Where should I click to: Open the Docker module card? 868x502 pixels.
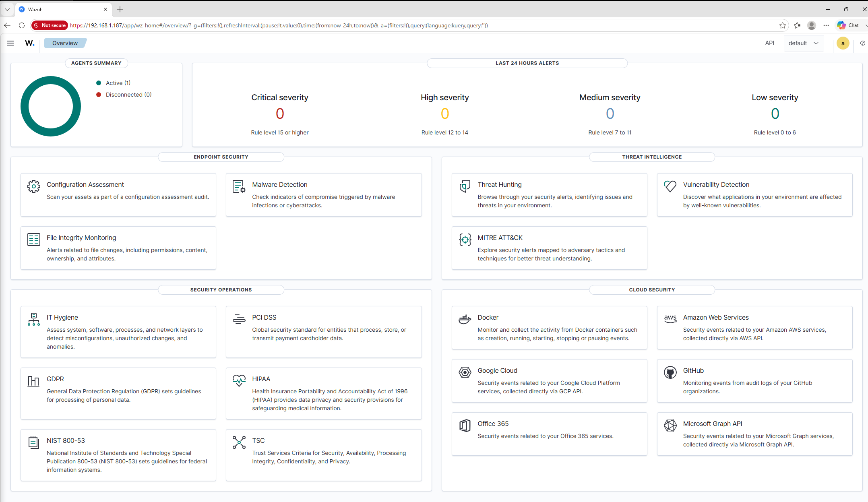(550, 328)
